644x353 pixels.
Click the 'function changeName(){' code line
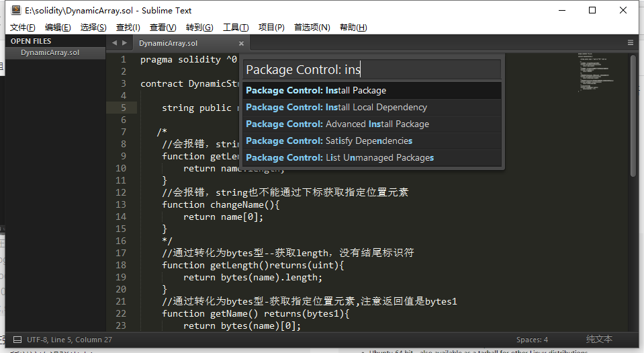(x=220, y=205)
